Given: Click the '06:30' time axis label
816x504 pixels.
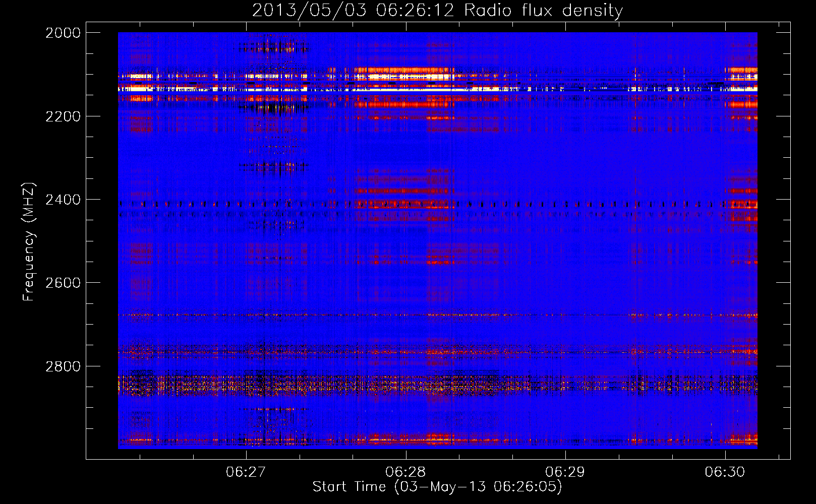Looking at the screenshot, I should click(x=725, y=472).
